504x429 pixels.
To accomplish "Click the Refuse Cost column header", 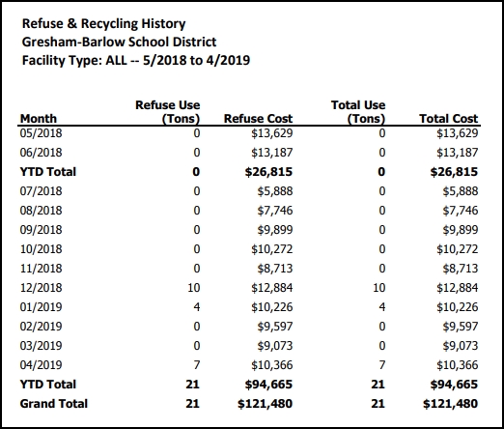I will (x=258, y=119).
